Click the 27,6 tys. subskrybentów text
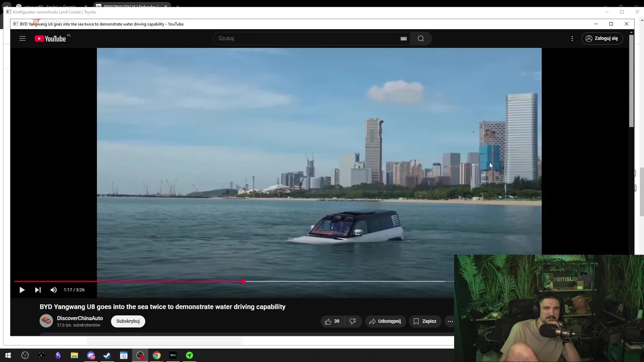The height and width of the screenshot is (362, 644). 78,325
